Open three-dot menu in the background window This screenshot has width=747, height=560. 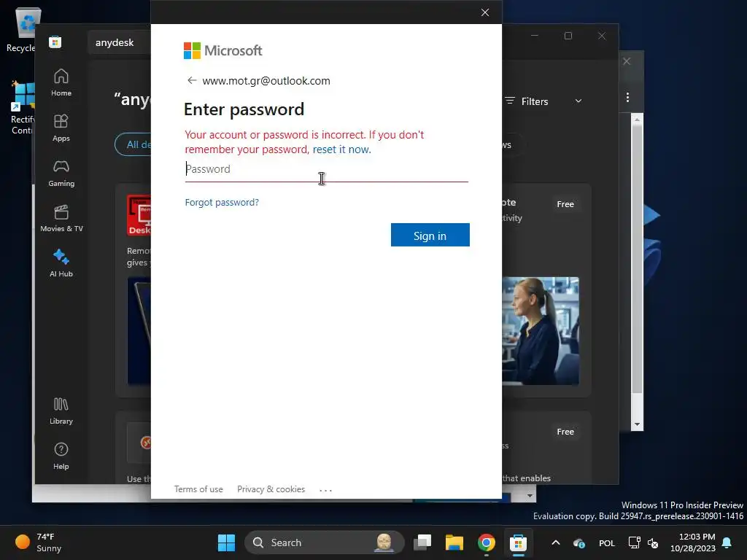pyautogui.click(x=627, y=97)
